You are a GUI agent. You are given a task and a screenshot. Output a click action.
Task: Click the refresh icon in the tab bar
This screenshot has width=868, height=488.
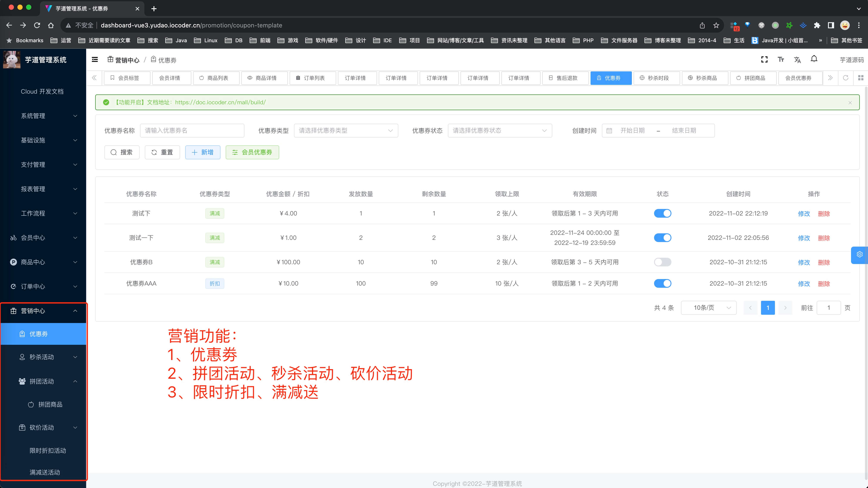[846, 78]
